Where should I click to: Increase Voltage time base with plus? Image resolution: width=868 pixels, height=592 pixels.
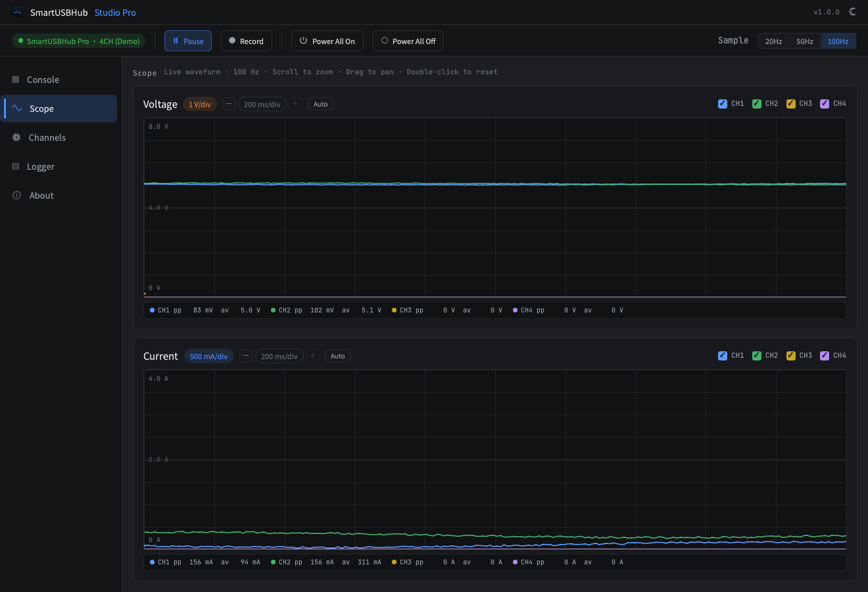[295, 104]
